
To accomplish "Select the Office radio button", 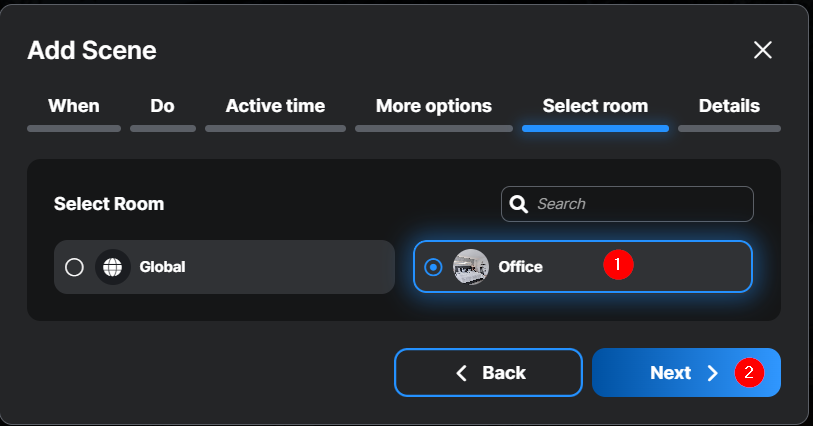I will pyautogui.click(x=433, y=267).
